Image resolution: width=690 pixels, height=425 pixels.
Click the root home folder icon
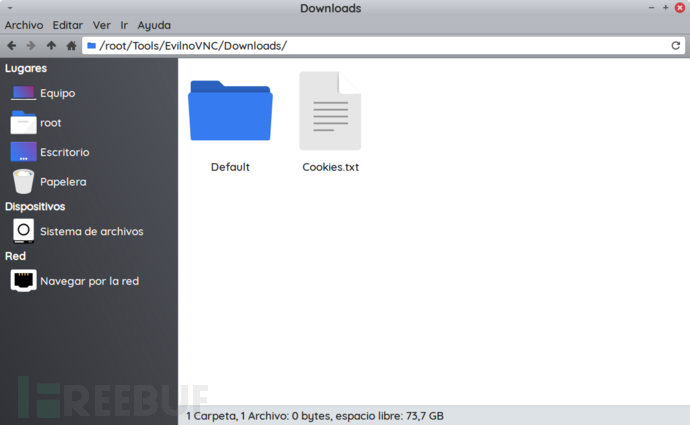click(x=23, y=122)
